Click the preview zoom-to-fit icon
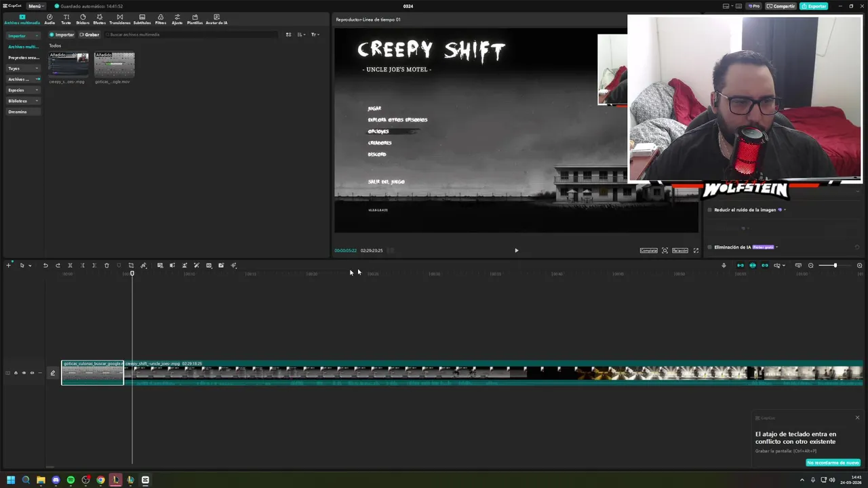Viewport: 868px width, 488px height. coord(665,251)
